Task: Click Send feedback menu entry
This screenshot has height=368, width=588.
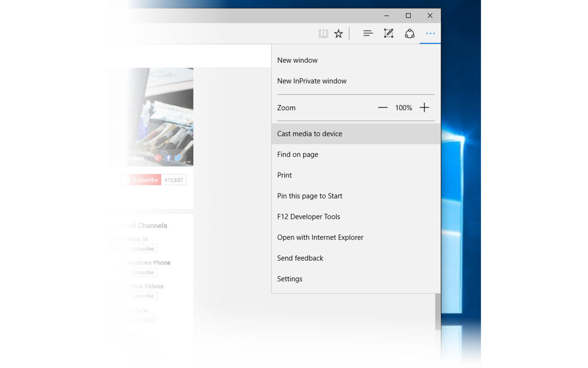Action: click(x=300, y=258)
